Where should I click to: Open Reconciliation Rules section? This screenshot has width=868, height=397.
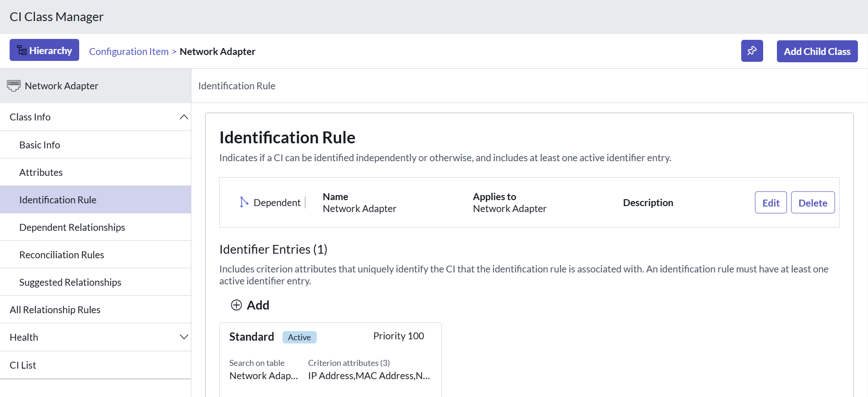(x=62, y=255)
